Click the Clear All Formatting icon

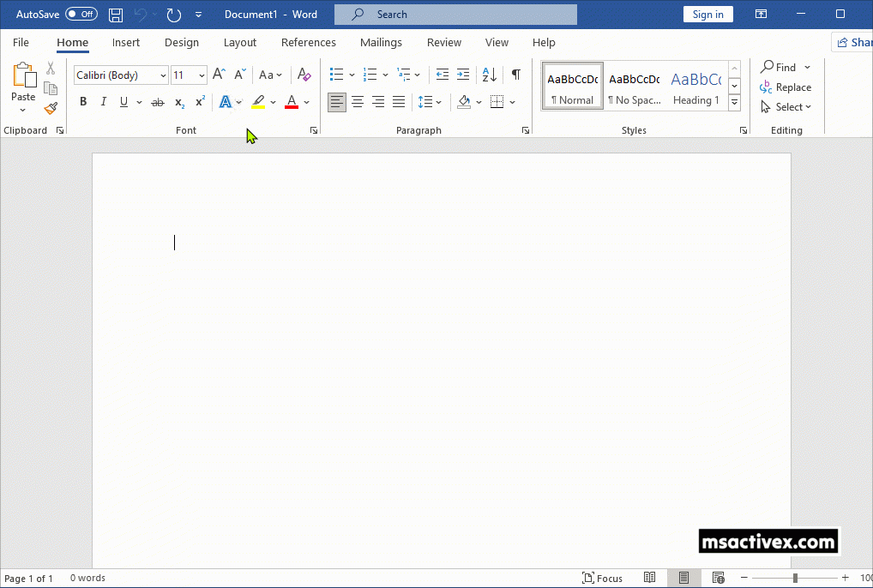coord(304,75)
